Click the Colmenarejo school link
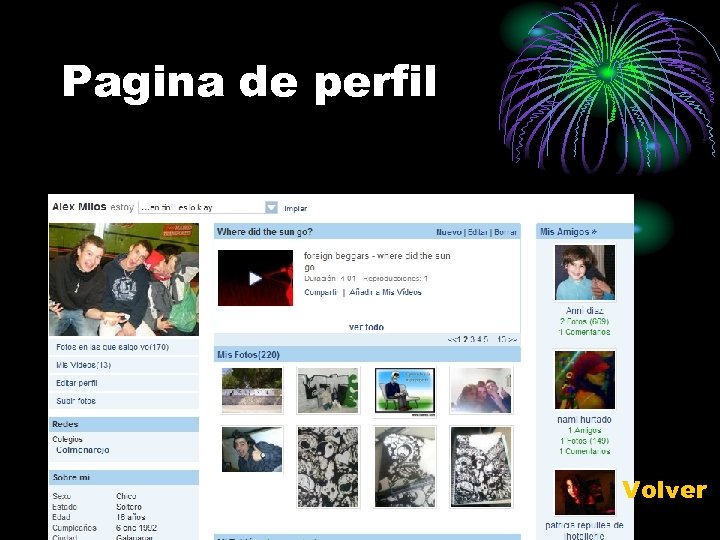 83,450
